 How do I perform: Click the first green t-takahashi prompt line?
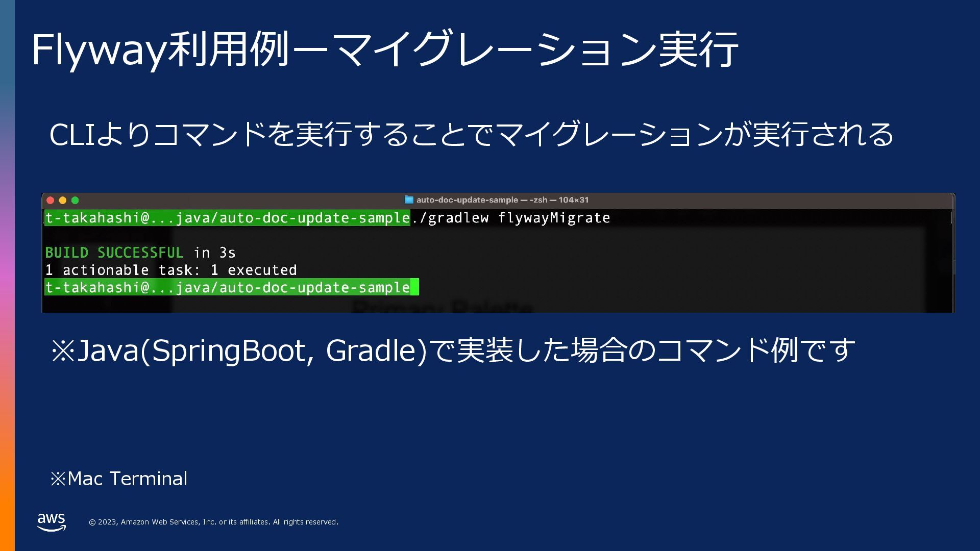point(227,218)
